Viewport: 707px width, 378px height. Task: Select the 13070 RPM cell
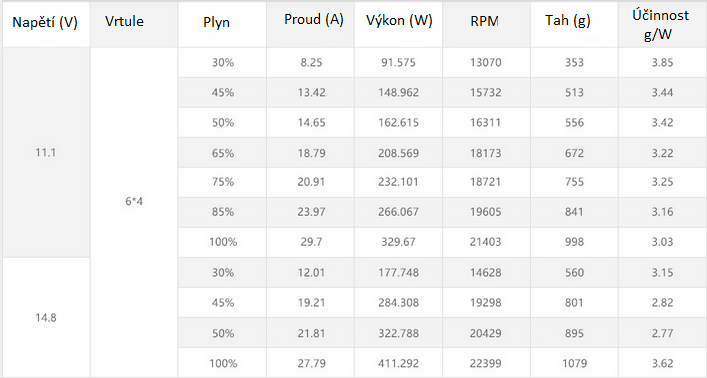486,62
